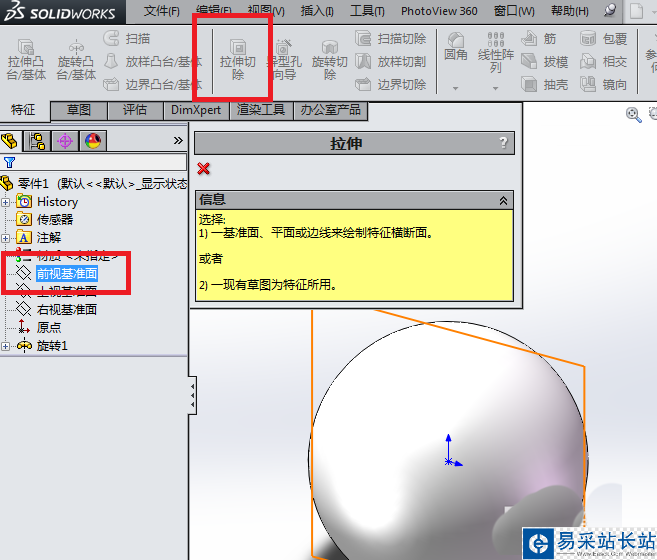The width and height of the screenshot is (657, 560).
Task: Cancel the 拉伸 command with red X
Action: click(x=204, y=169)
